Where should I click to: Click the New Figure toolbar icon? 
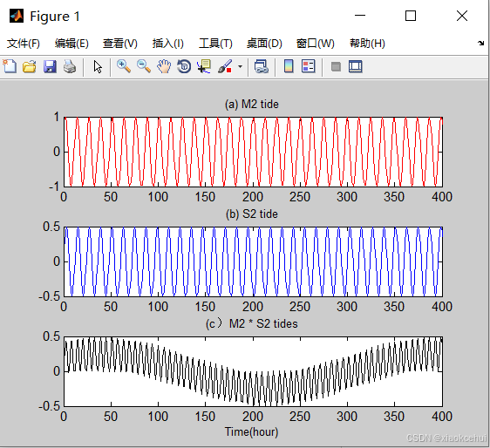click(x=10, y=66)
